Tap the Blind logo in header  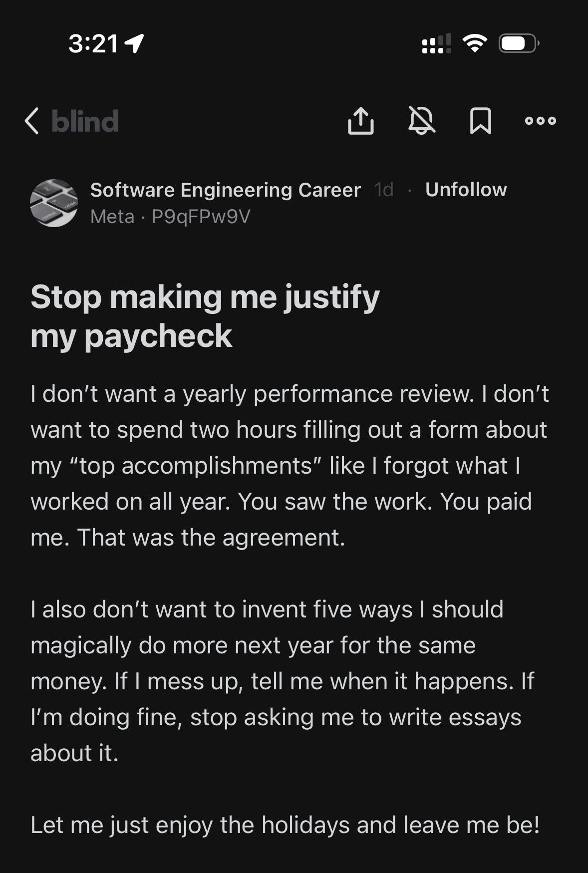tap(85, 121)
